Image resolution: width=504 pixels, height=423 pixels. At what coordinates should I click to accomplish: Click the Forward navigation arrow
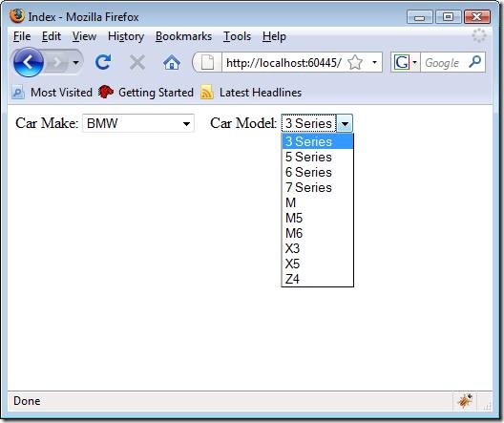(57, 62)
